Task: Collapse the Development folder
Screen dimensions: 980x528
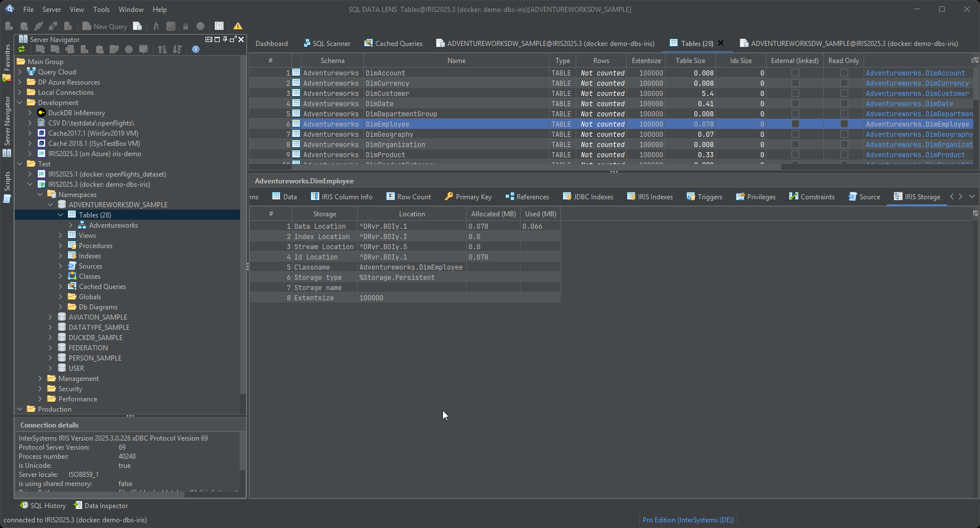Action: point(20,103)
